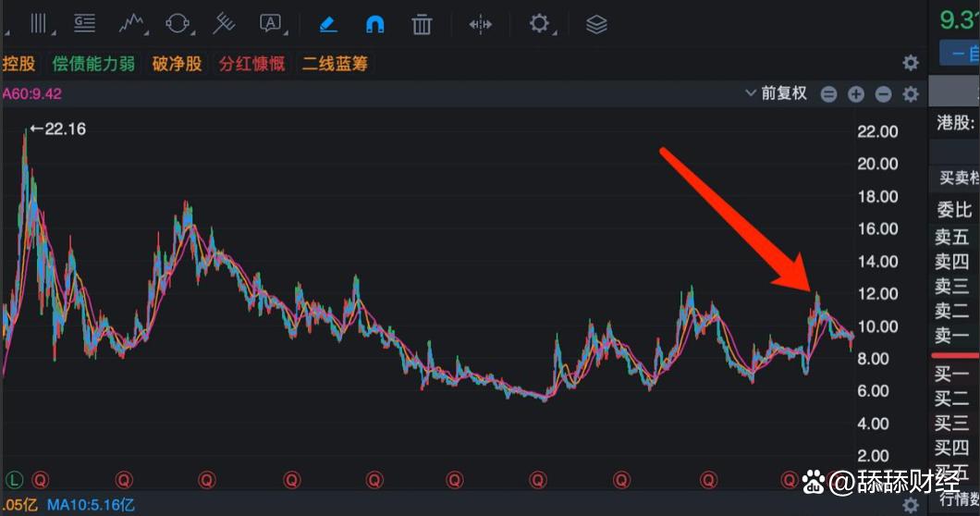Open gear settings in bottom volume panel

point(911,505)
